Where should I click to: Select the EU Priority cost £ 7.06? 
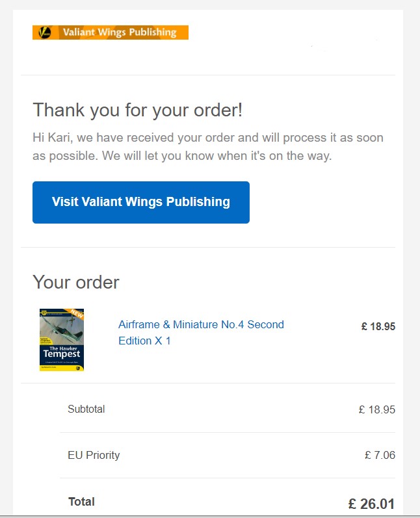tap(380, 455)
